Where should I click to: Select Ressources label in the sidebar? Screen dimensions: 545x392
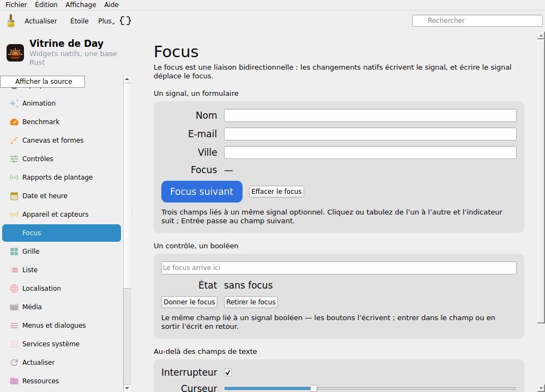[x=41, y=381]
